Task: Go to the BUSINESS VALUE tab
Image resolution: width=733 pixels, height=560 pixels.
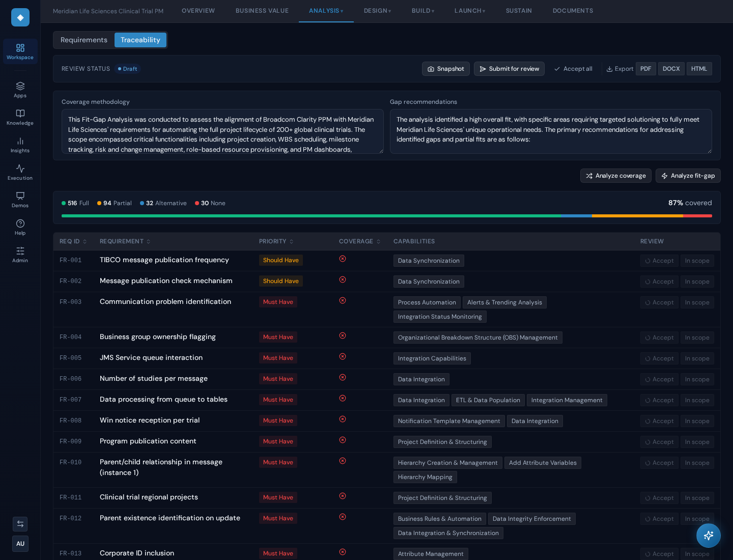Action: [262, 11]
